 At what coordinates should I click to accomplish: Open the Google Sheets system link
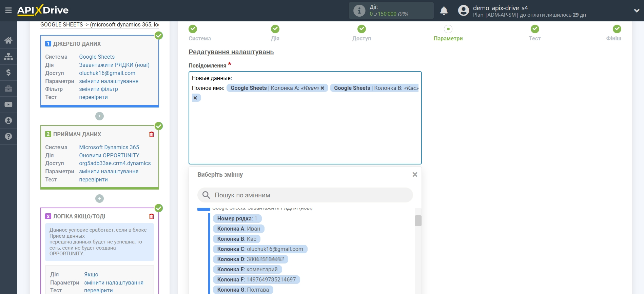click(x=97, y=57)
